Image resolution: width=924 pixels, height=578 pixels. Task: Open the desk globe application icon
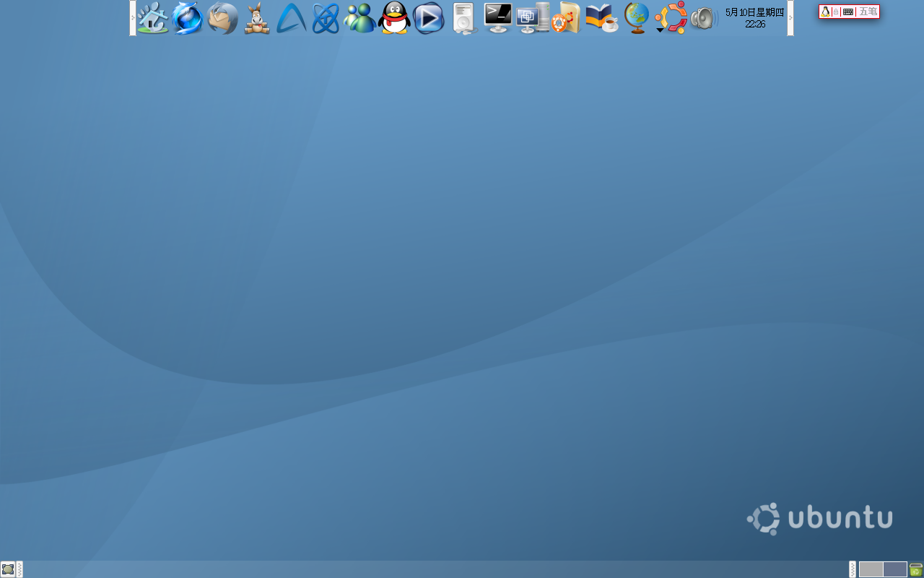(636, 18)
